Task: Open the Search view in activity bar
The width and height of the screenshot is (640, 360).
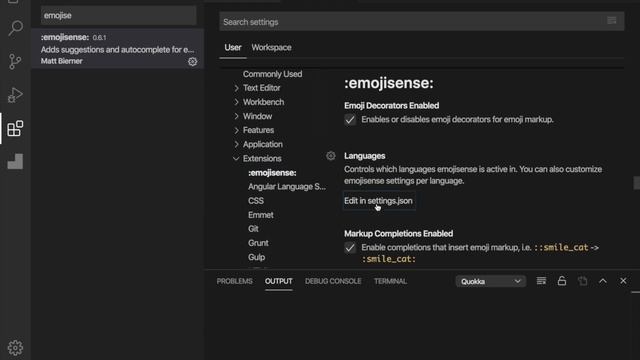Action: coord(16,28)
